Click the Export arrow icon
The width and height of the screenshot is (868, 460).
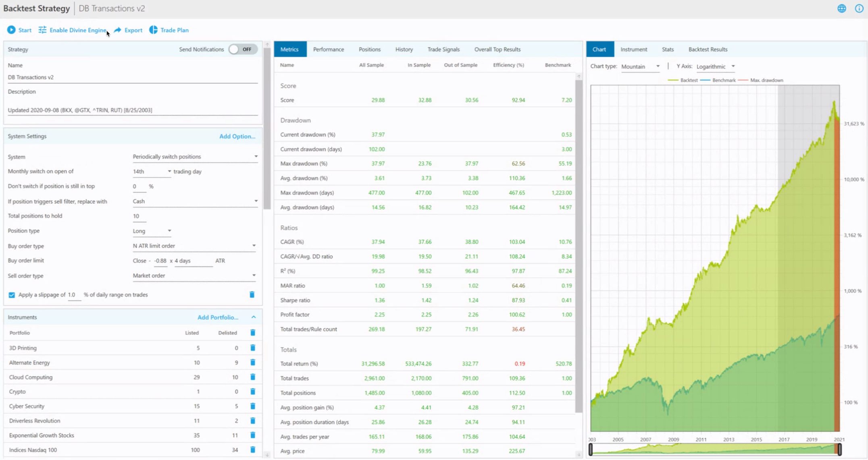pos(118,30)
